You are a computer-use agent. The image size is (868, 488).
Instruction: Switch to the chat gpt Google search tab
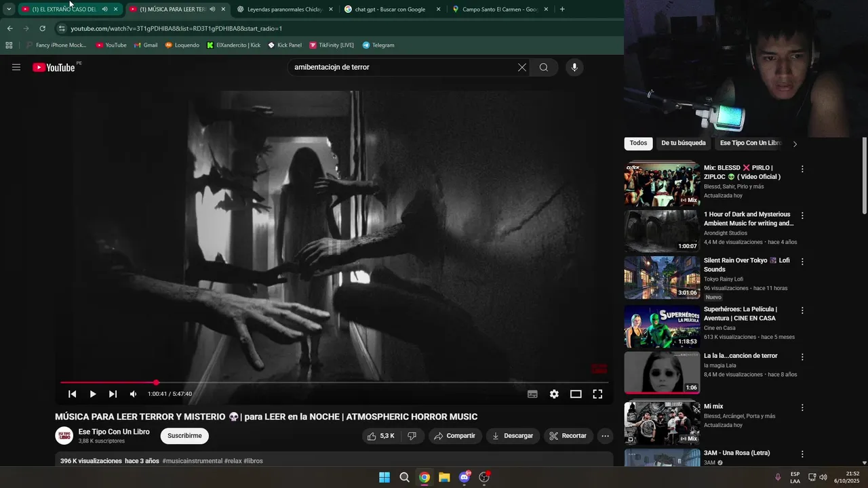pyautogui.click(x=390, y=9)
